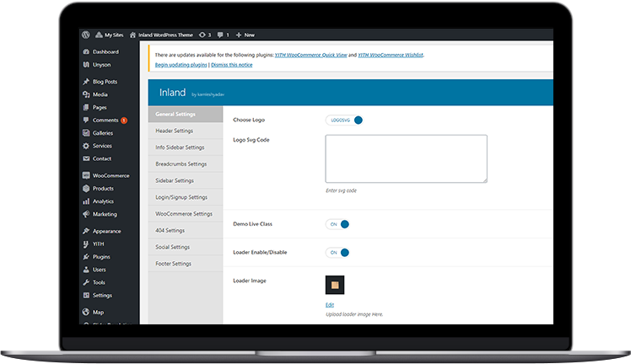Click the Contact envelope icon
631x364 pixels.
pyautogui.click(x=86, y=158)
